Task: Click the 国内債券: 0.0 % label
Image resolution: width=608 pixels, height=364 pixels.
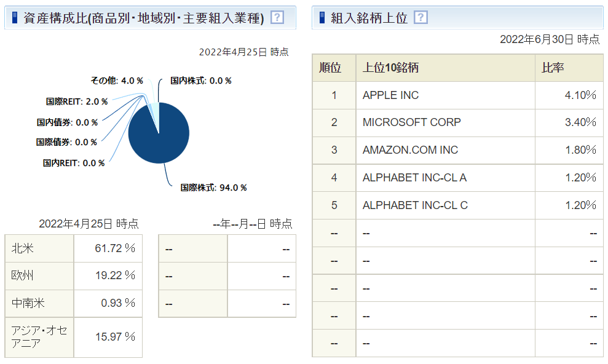Action: pyautogui.click(x=67, y=122)
